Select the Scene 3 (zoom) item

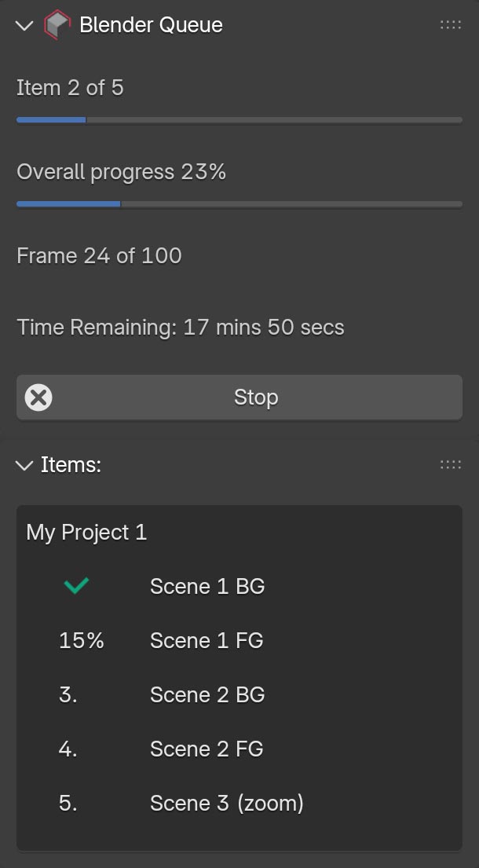pos(227,804)
